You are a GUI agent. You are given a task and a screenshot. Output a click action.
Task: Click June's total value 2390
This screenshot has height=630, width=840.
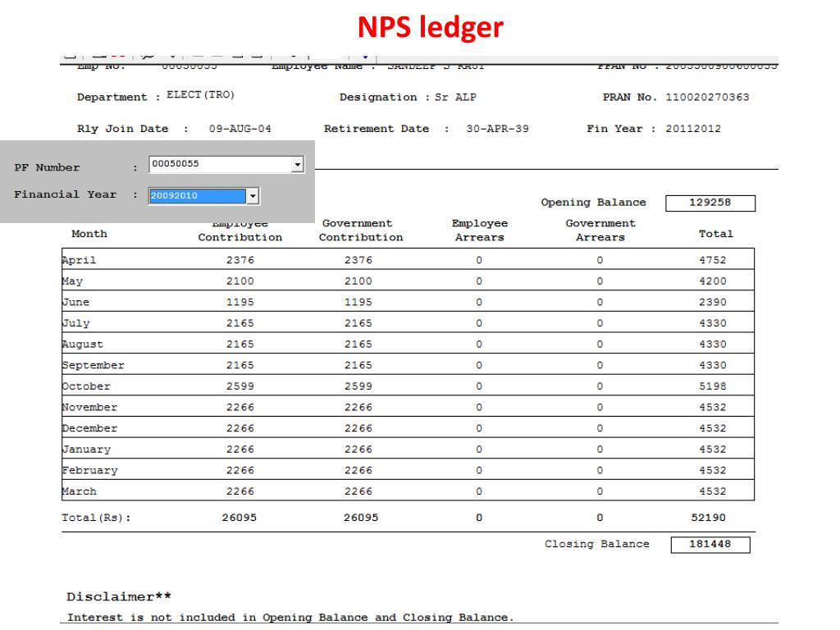click(713, 302)
